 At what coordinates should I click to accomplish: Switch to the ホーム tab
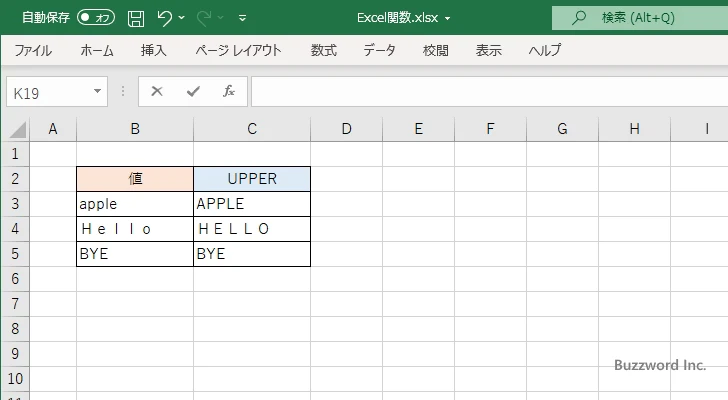97,50
